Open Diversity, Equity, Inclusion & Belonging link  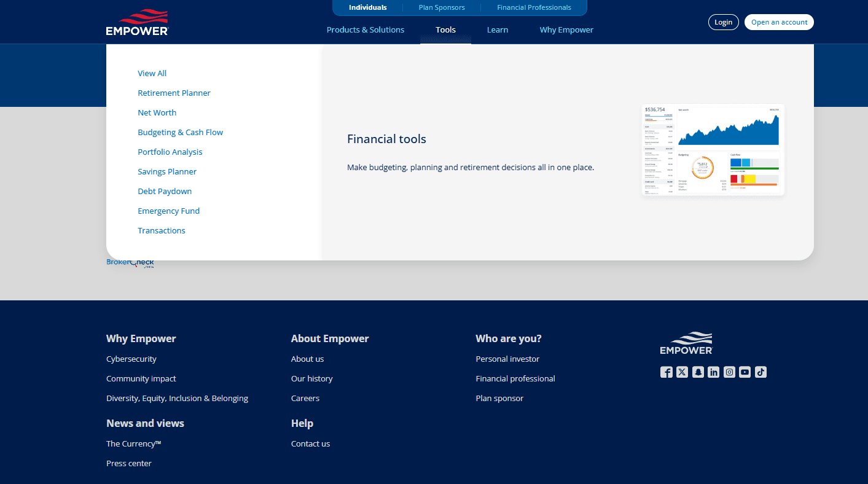tap(177, 398)
